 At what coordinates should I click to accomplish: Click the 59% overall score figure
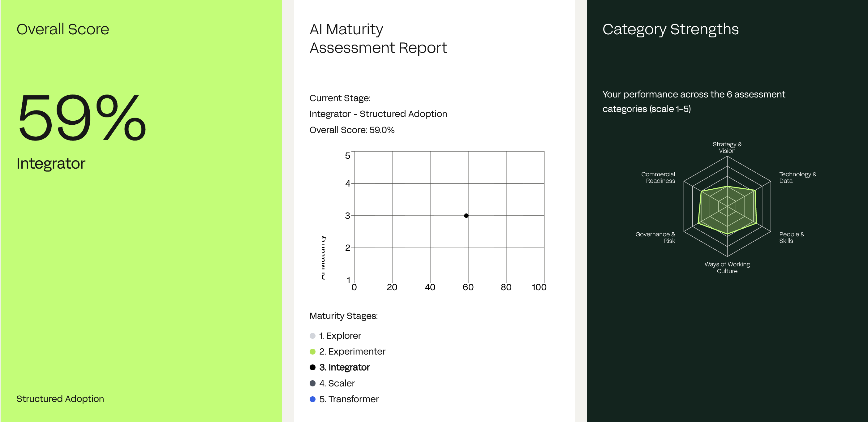pos(82,117)
